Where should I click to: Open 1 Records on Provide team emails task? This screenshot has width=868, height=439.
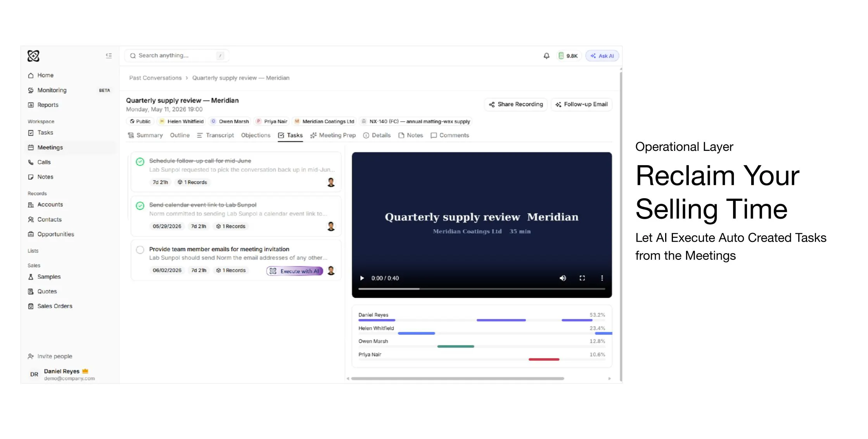coord(231,270)
